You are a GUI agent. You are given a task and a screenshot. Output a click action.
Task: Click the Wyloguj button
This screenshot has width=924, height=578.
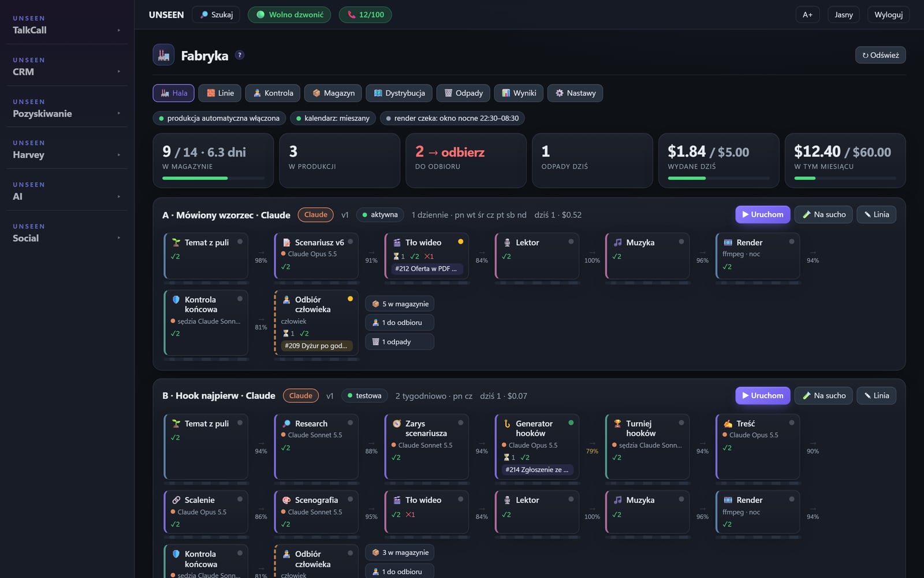pyautogui.click(x=888, y=14)
